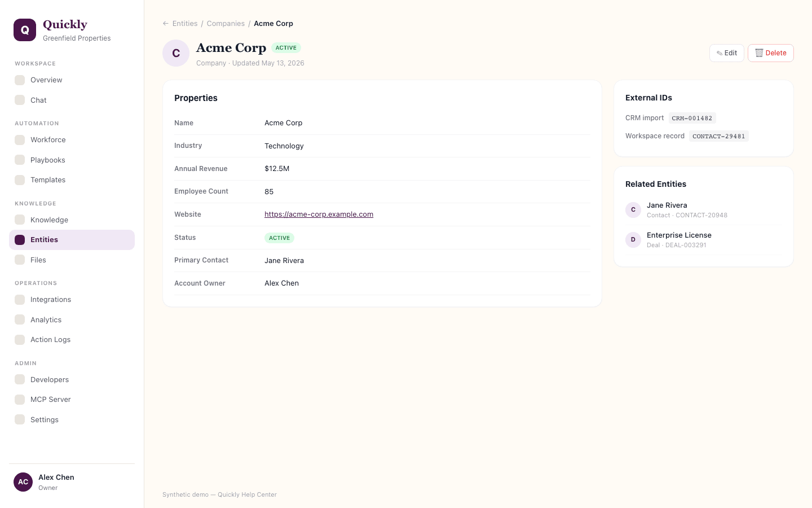Open the Workforce section label

(48, 140)
